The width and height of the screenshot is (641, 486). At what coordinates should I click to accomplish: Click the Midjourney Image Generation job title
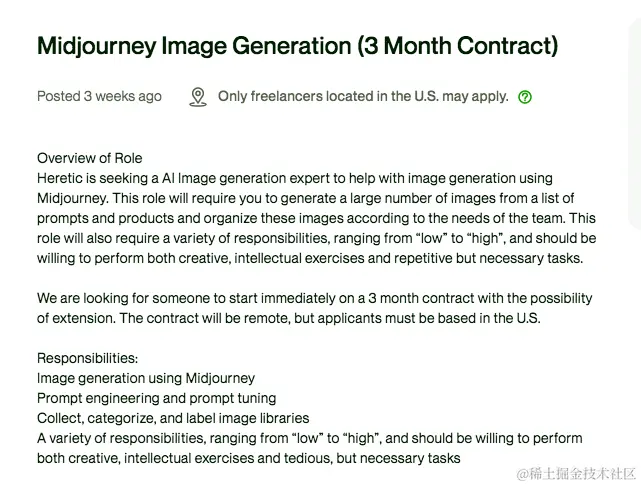tap(298, 45)
